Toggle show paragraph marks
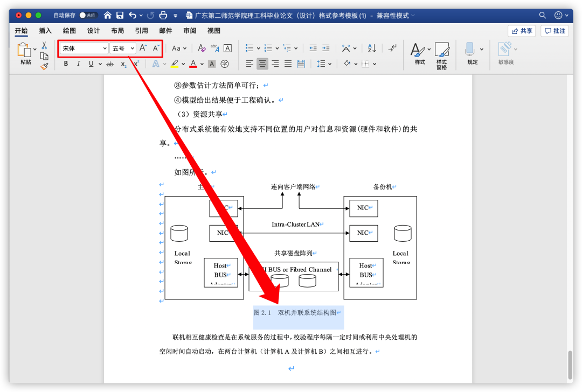Screen dimensions: 582x392 (392, 48)
